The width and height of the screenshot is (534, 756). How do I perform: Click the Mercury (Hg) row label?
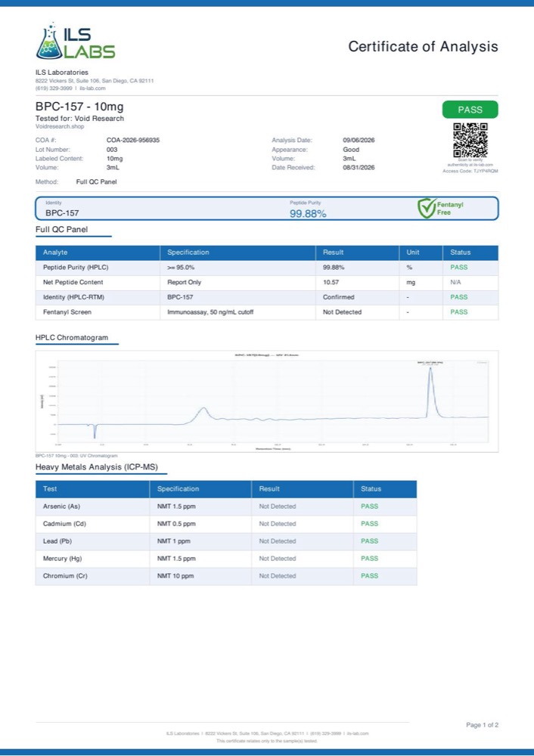coord(62,559)
